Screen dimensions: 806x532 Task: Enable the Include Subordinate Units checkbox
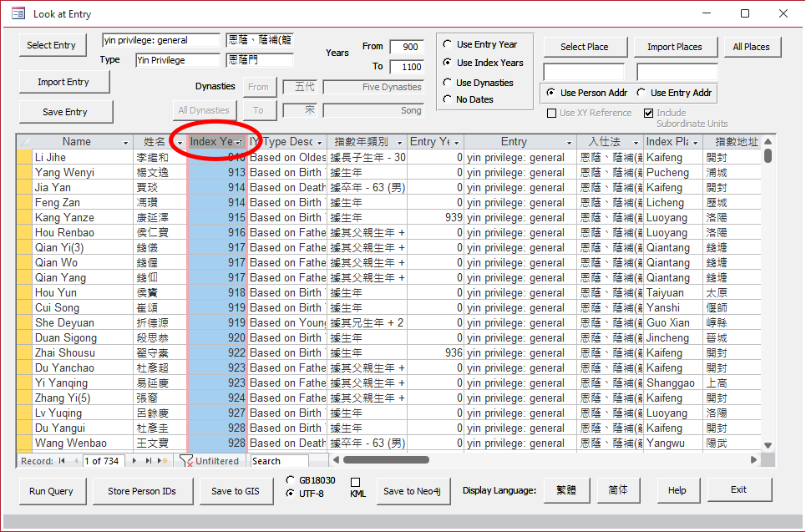[648, 114]
